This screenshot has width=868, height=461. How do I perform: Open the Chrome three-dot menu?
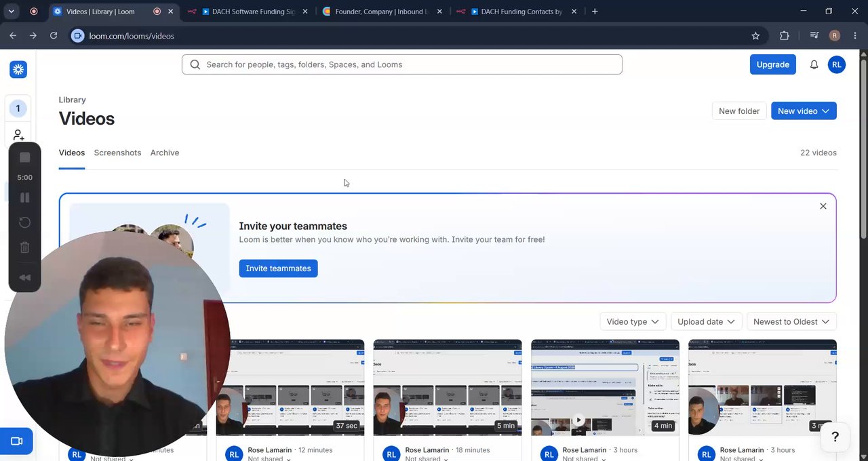coord(855,36)
